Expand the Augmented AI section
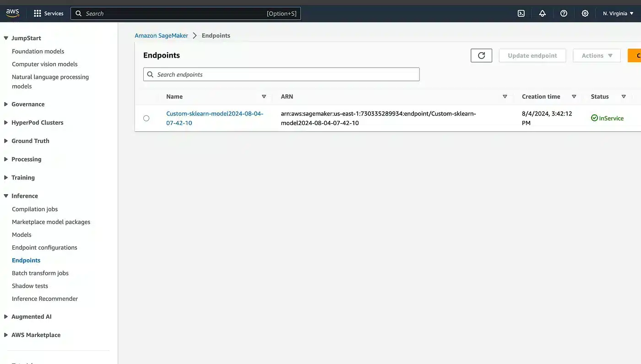This screenshot has height=364, width=641. (x=6, y=317)
